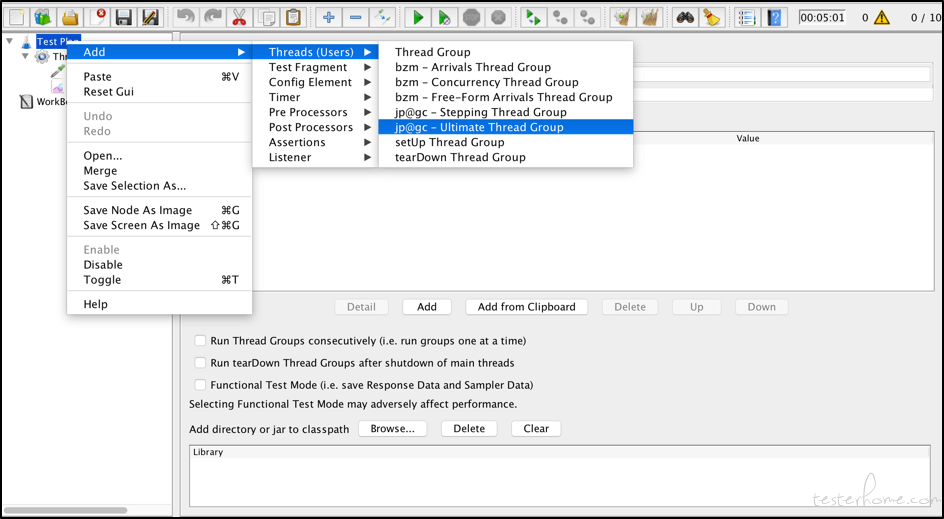Viewport: 944px width, 519px height.
Task: Click the Start no pauses icon
Action: coord(445,17)
